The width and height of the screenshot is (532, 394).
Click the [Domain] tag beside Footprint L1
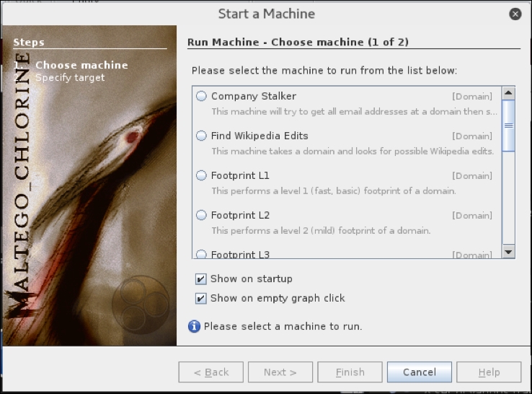click(472, 176)
